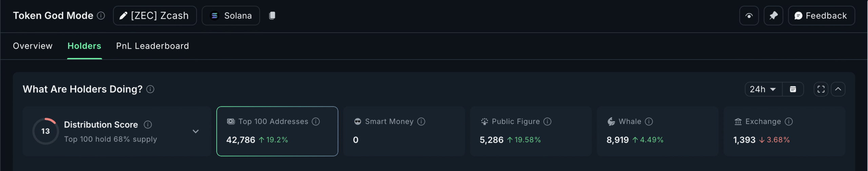This screenshot has width=868, height=171.
Task: Click info icon next to Whale
Action: 649,122
